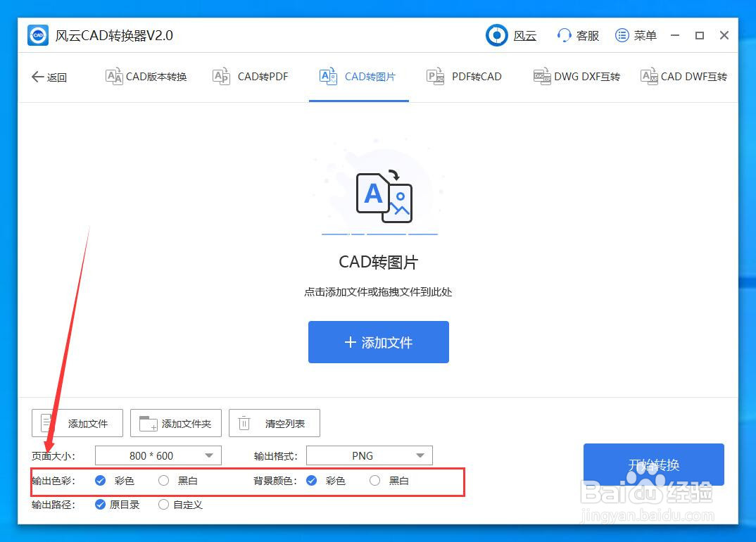Click the 风云 brand icon

tap(497, 35)
